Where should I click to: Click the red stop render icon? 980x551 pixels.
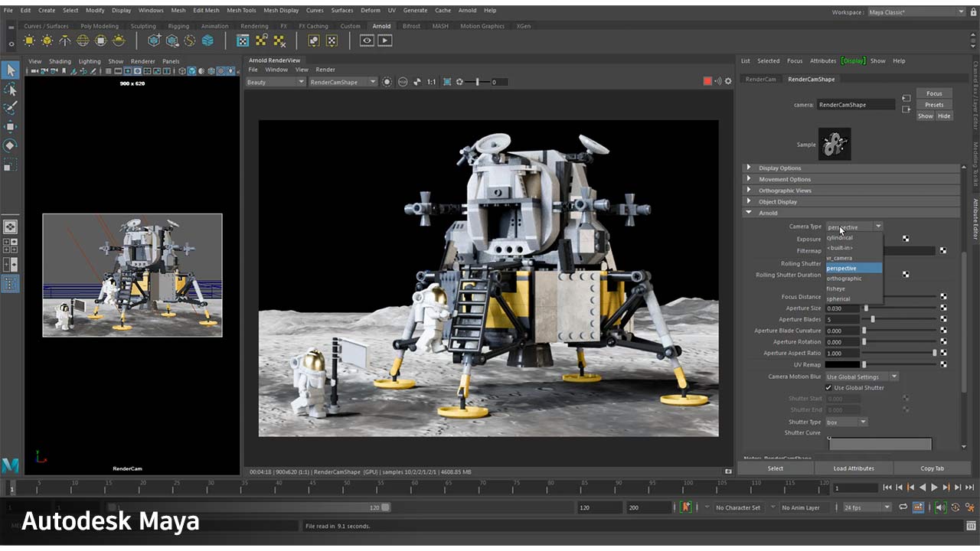click(707, 82)
